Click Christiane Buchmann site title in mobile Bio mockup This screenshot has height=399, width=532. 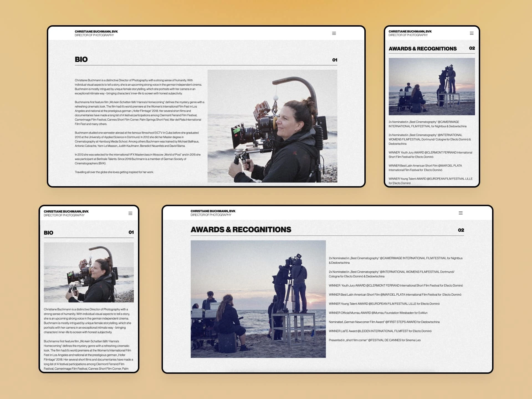click(x=66, y=211)
